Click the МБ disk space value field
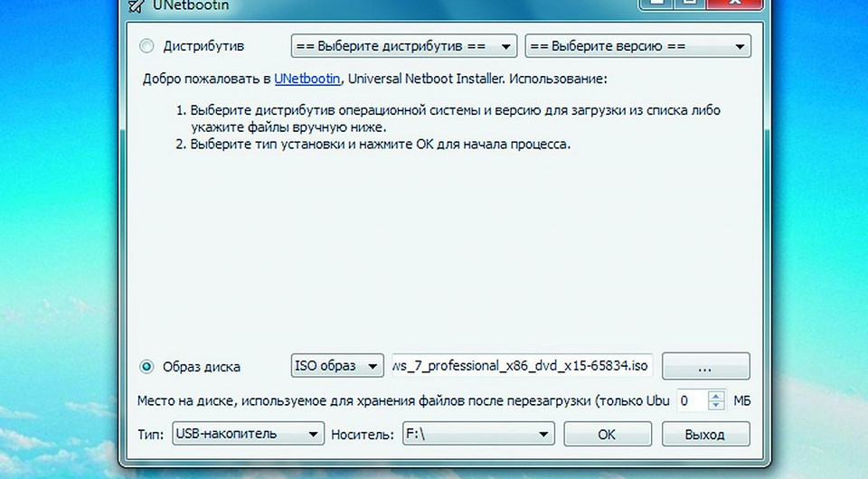 point(691,399)
